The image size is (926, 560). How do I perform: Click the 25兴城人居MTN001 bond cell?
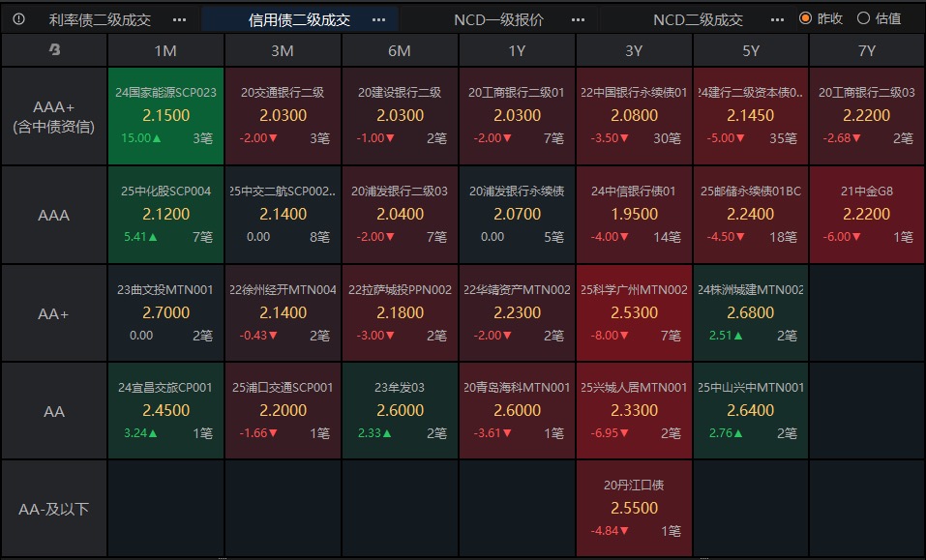[x=634, y=411]
